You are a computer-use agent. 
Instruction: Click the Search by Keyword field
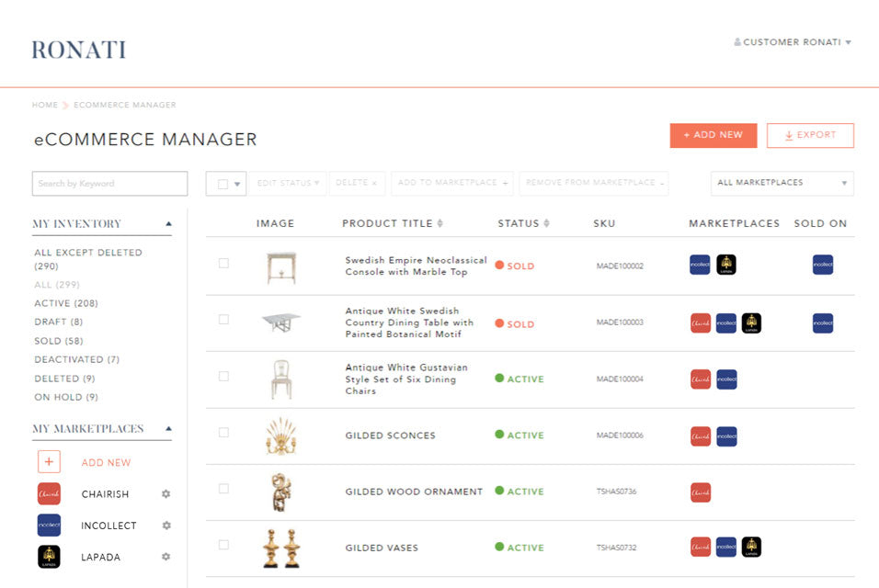click(x=110, y=183)
